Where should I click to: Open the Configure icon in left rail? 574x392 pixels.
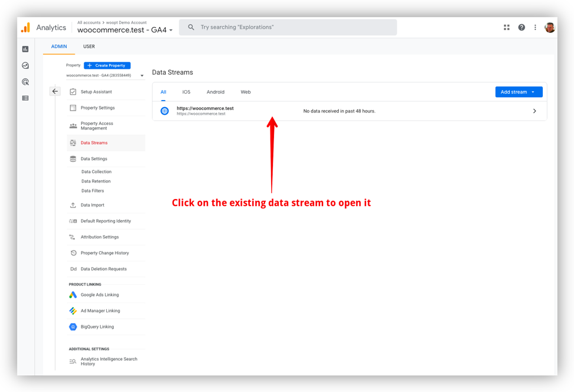click(x=25, y=98)
